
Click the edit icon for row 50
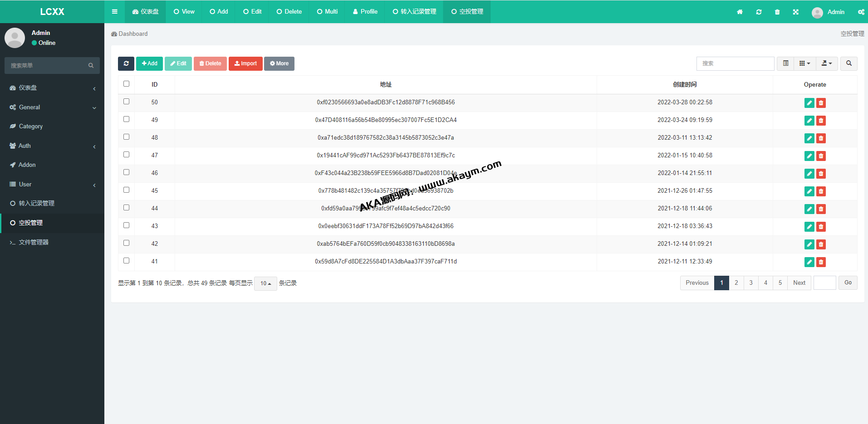pos(809,103)
